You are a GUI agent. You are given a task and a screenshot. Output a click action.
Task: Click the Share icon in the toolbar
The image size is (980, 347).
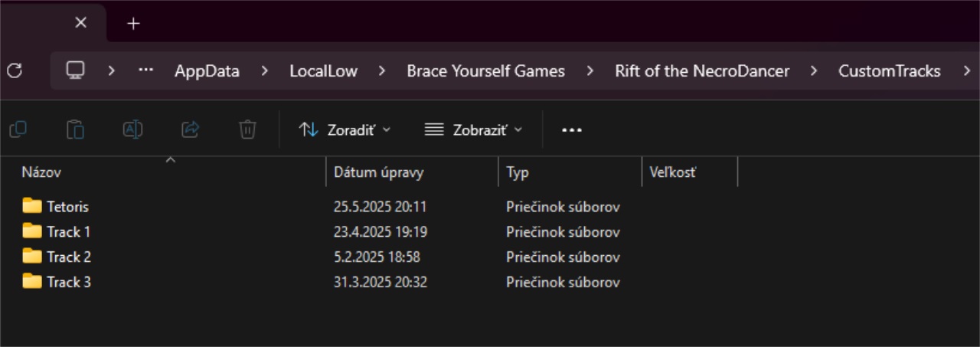coord(190,129)
